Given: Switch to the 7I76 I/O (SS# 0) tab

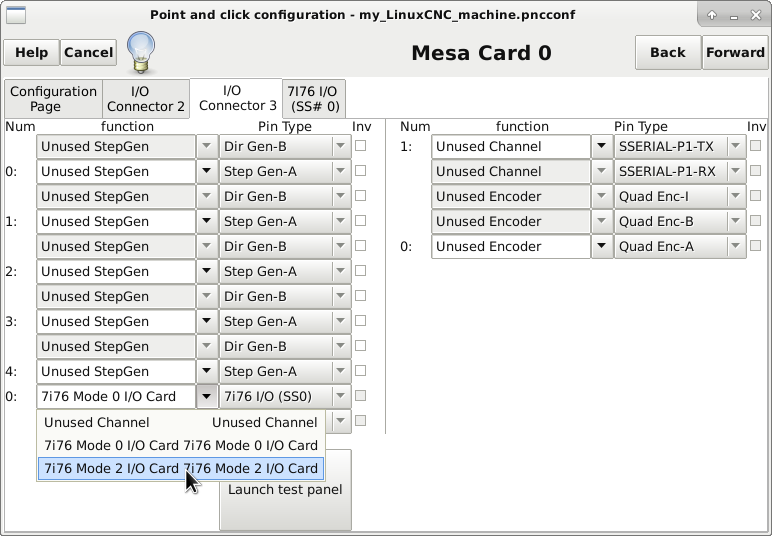Looking at the screenshot, I should pos(313,98).
